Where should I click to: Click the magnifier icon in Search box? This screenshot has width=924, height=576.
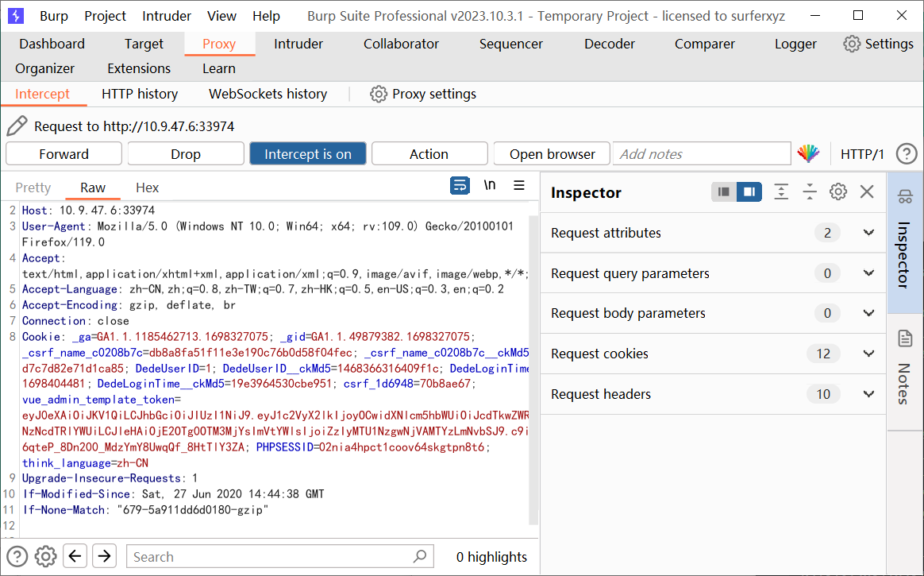[420, 556]
